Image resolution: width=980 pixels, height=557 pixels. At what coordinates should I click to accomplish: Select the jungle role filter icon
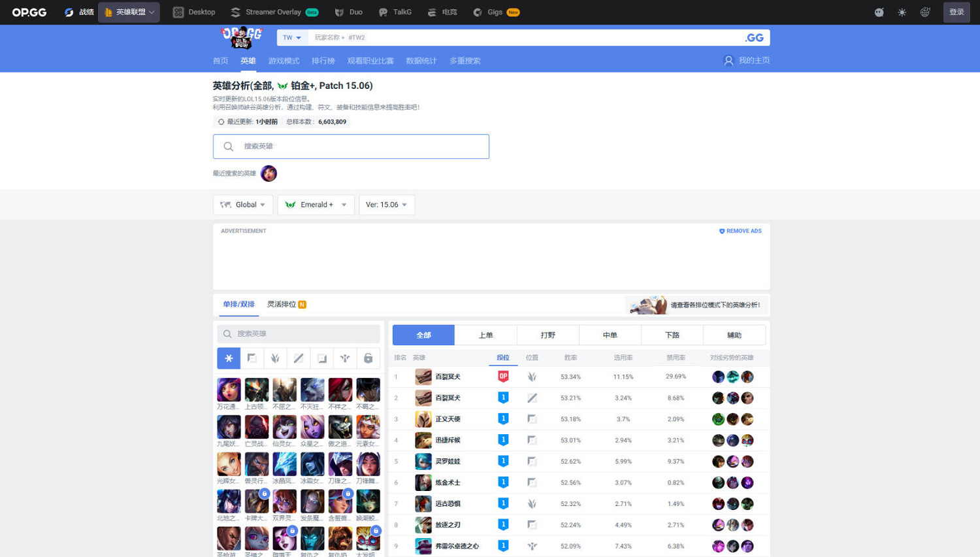point(275,358)
